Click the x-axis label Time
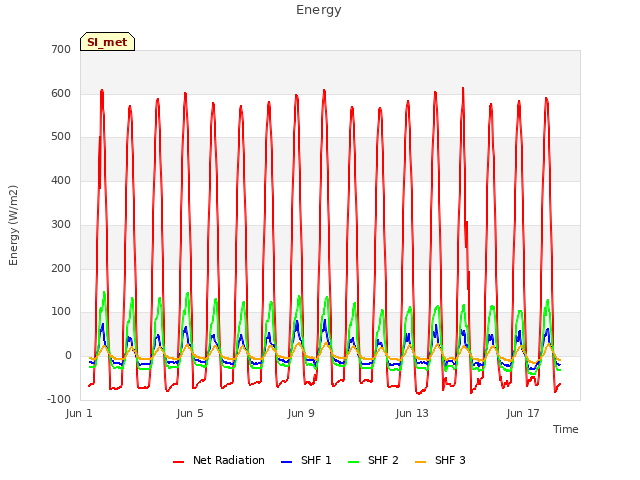This screenshot has width=640, height=480. coord(565,429)
